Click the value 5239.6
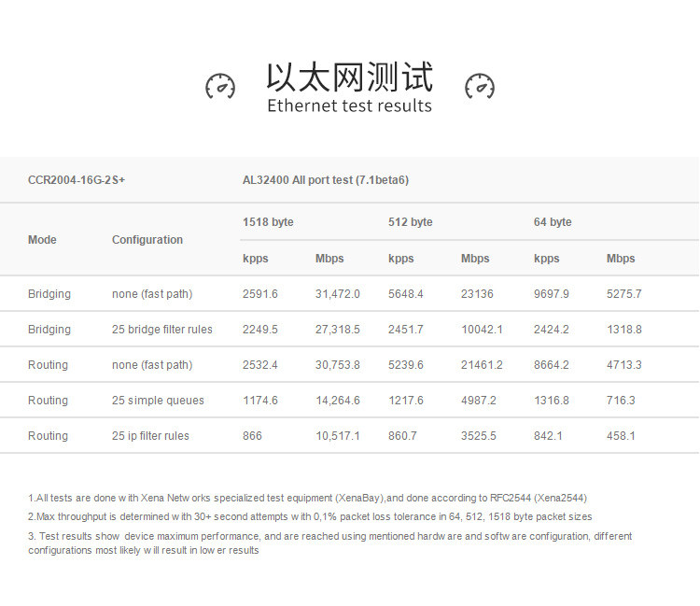The image size is (700, 606). (x=405, y=365)
